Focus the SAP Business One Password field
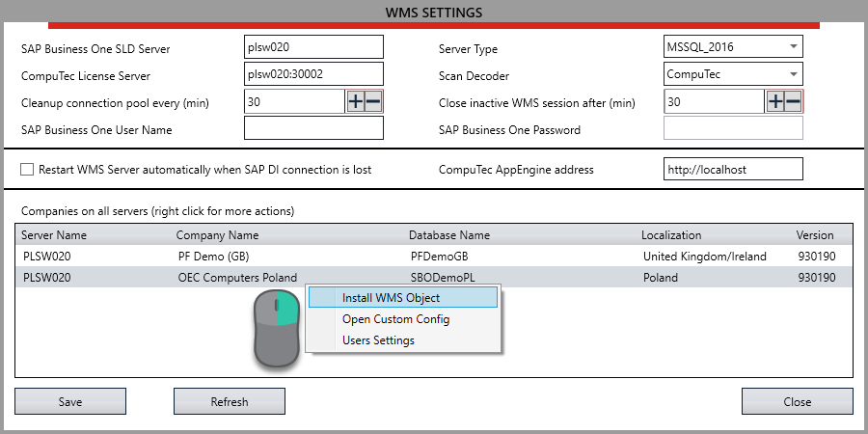 733,129
